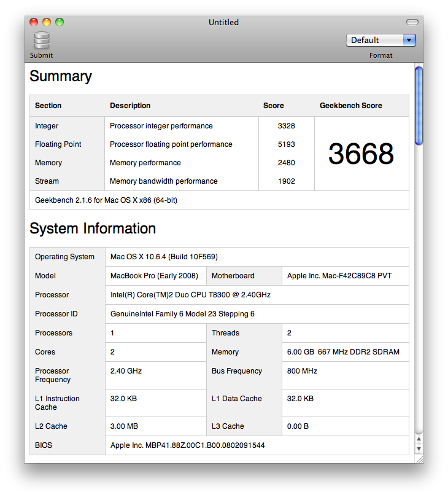Click '6.00 GB 667 MHz DDR2 SDRAM' value

coord(343,352)
